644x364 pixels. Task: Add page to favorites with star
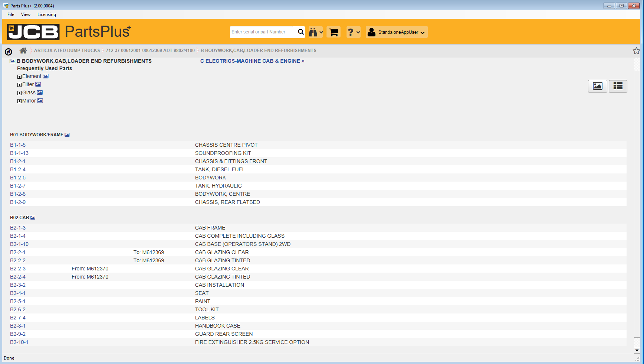[636, 51]
